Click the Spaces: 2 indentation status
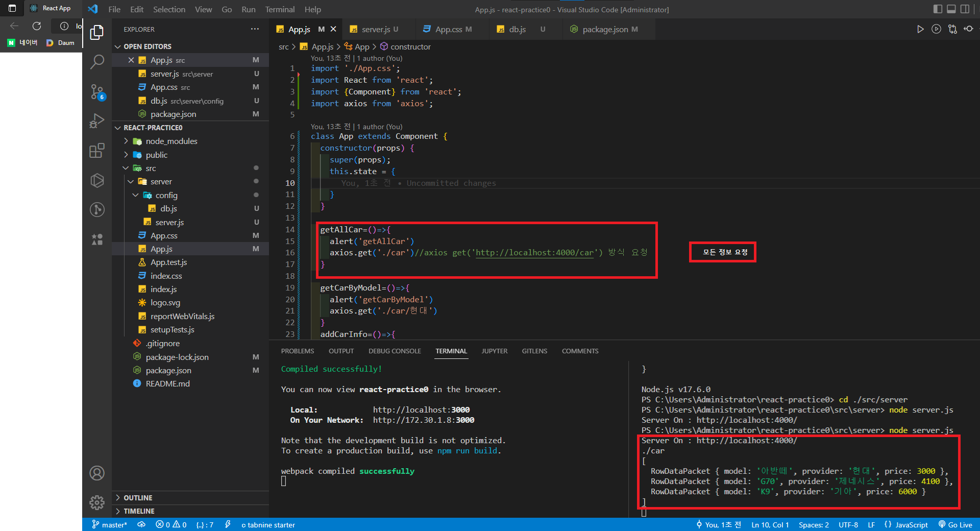980x531 pixels. click(814, 525)
